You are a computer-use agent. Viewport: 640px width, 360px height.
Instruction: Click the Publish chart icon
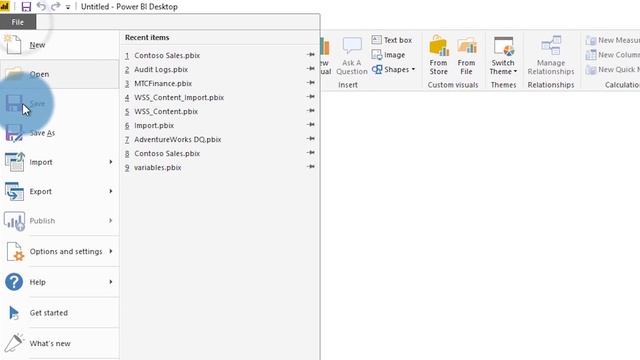[x=15, y=221]
